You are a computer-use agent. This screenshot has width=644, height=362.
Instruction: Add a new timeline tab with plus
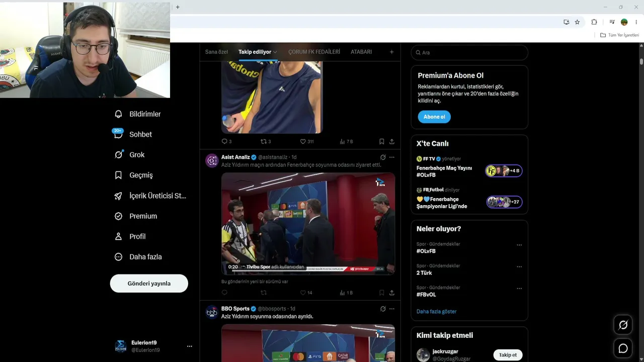tap(392, 52)
